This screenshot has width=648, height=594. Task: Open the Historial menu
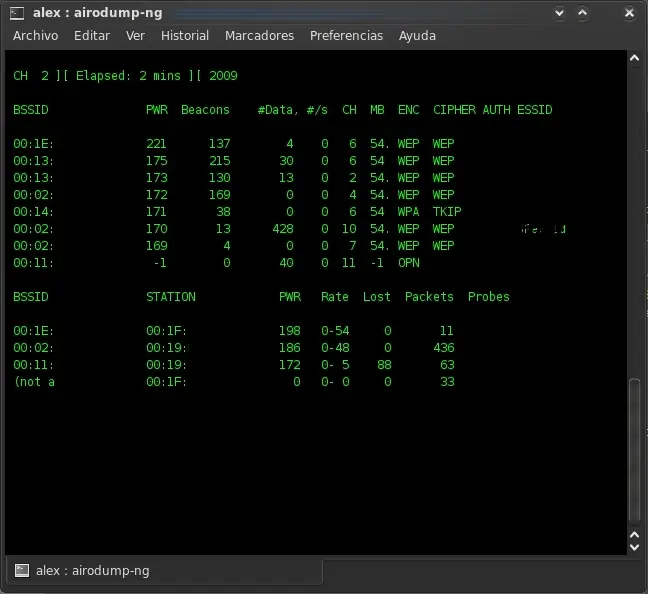(185, 36)
